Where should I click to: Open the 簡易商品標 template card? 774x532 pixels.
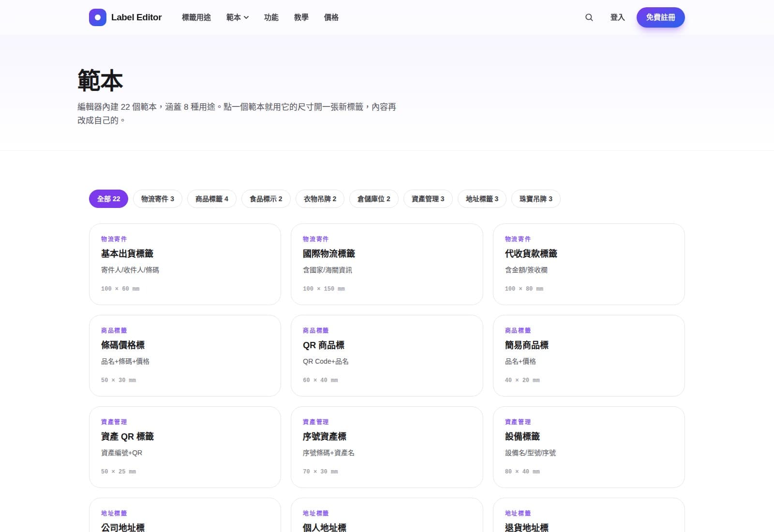(x=589, y=355)
